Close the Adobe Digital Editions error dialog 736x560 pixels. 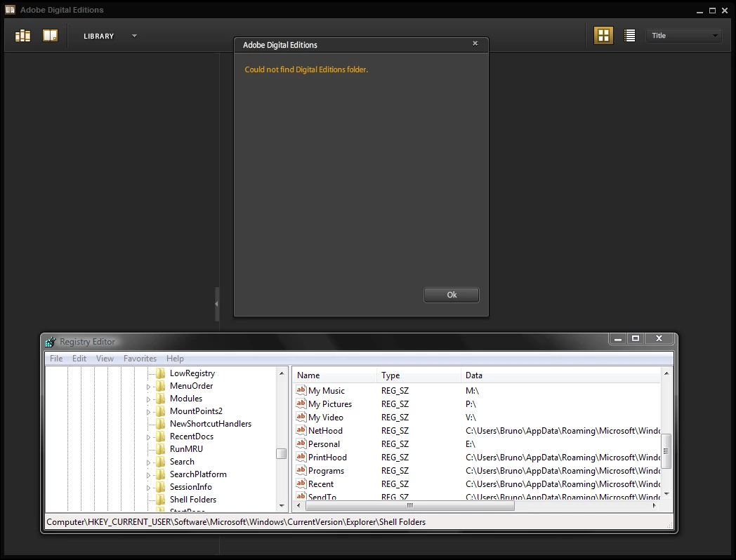click(475, 44)
